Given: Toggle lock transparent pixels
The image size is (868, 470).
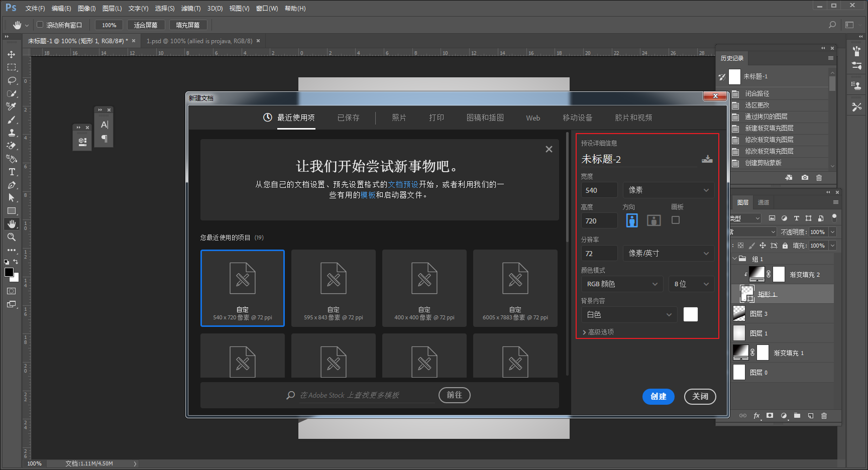Looking at the screenshot, I should tap(740, 246).
